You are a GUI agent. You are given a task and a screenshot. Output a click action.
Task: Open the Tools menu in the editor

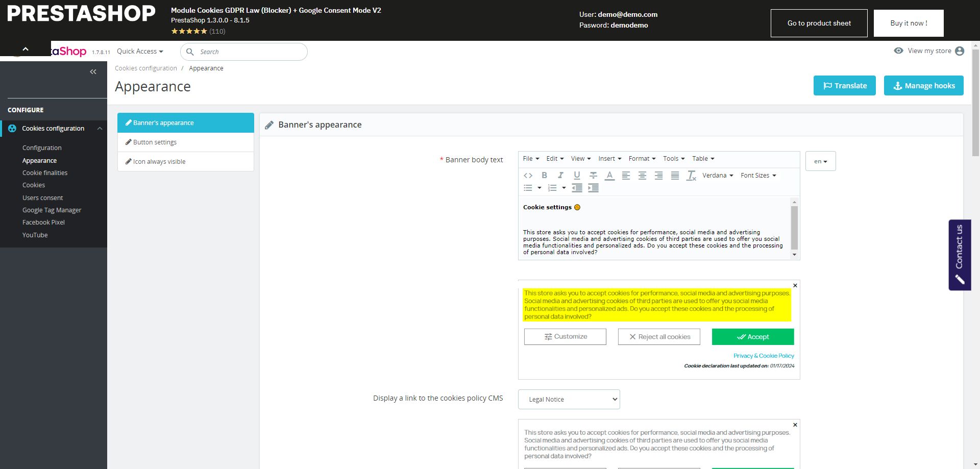pyautogui.click(x=674, y=159)
